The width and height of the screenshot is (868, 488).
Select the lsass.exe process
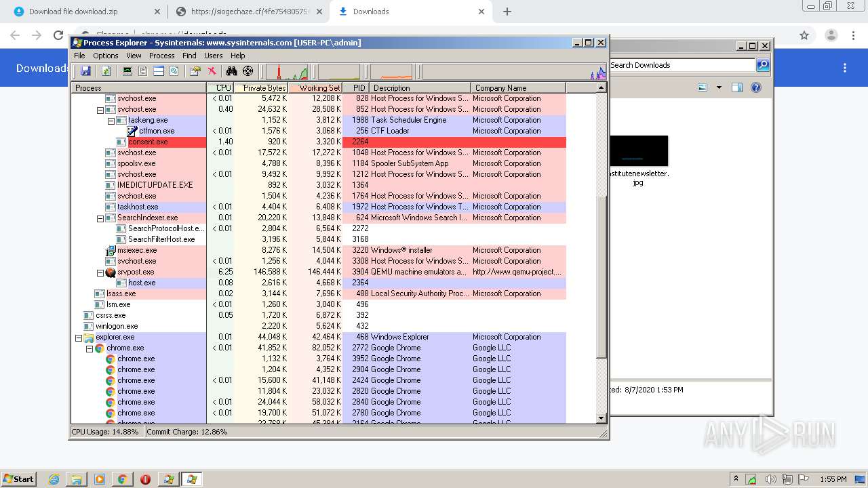pyautogui.click(x=121, y=293)
